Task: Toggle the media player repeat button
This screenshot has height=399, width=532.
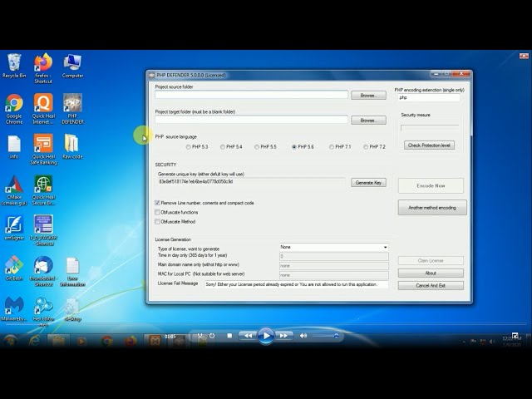Action: point(212,336)
